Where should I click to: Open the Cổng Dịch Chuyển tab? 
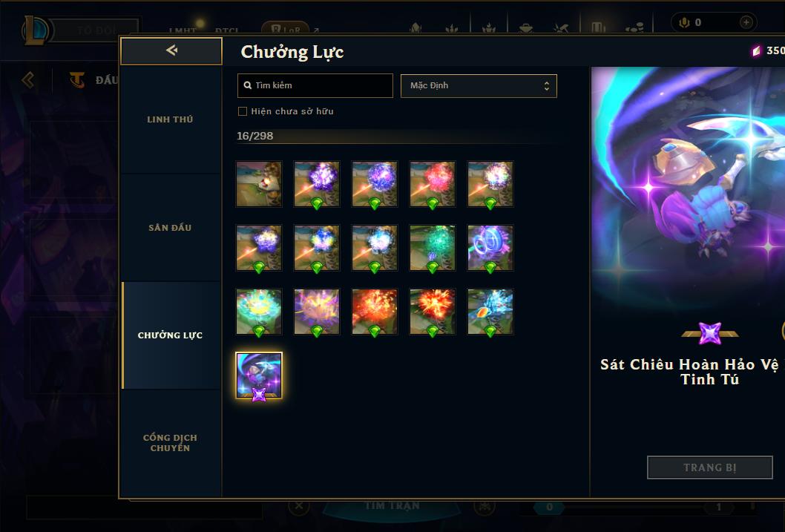[x=170, y=443]
